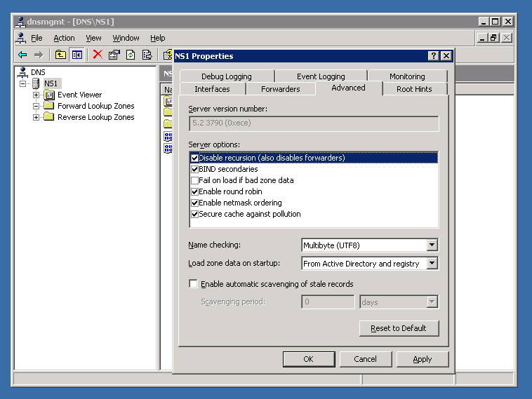Open the dnsmgmt title bar system icon
The width and height of the screenshot is (532, 399).
coord(21,22)
